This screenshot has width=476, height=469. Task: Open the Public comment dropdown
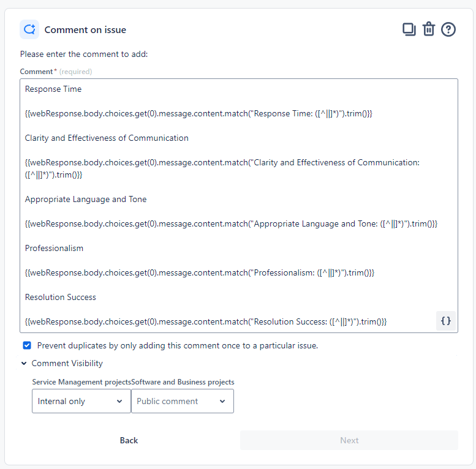click(x=182, y=402)
